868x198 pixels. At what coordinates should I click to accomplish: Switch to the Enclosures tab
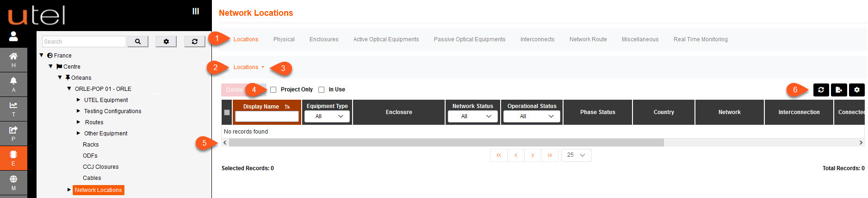[x=324, y=39]
